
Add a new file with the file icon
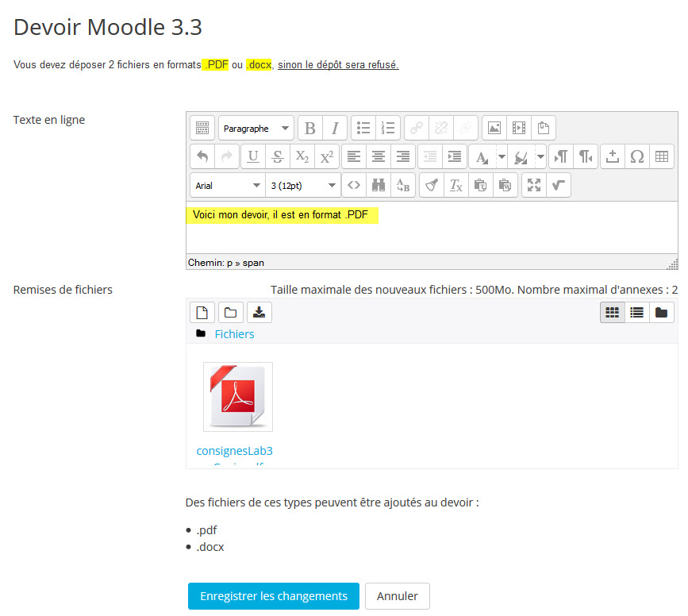tap(202, 313)
